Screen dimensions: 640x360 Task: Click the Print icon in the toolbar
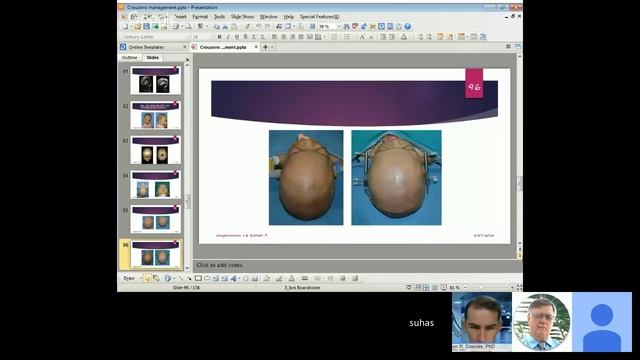[x=176, y=27]
